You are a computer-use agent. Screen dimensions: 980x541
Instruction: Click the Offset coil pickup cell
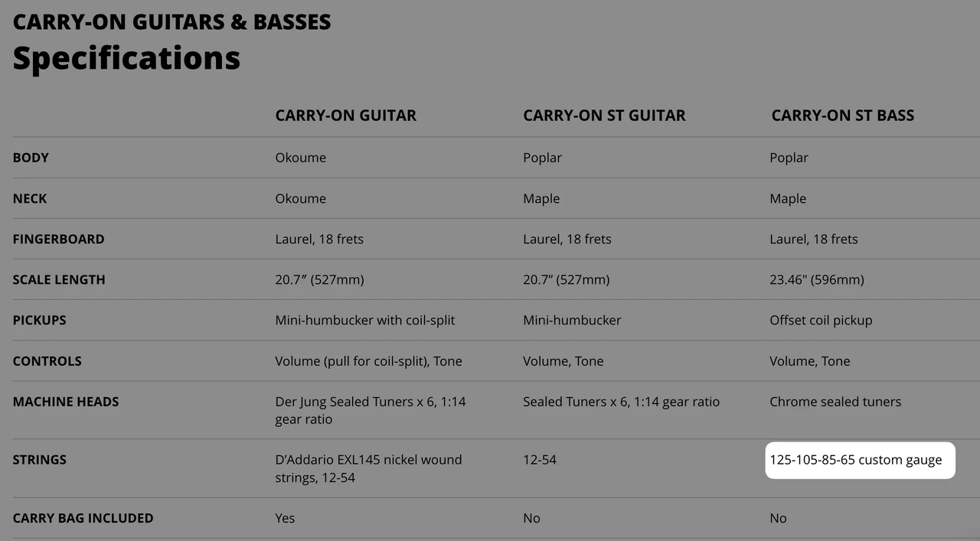[821, 320]
